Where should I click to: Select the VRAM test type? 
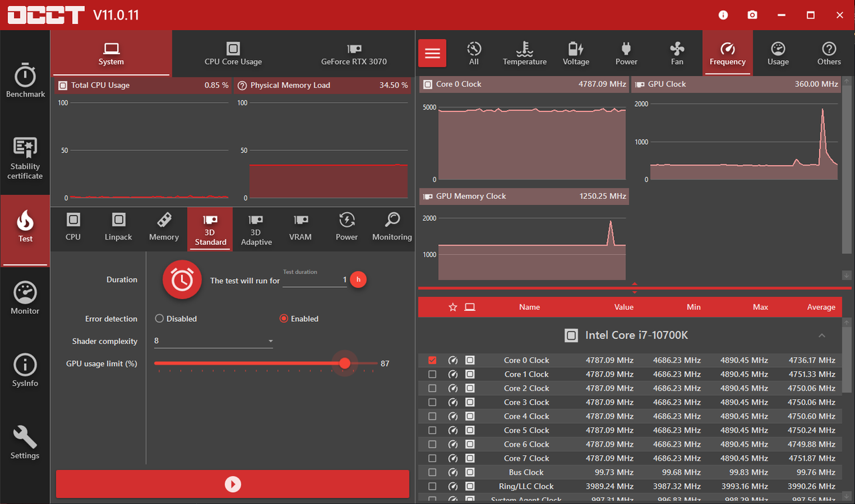[301, 227]
